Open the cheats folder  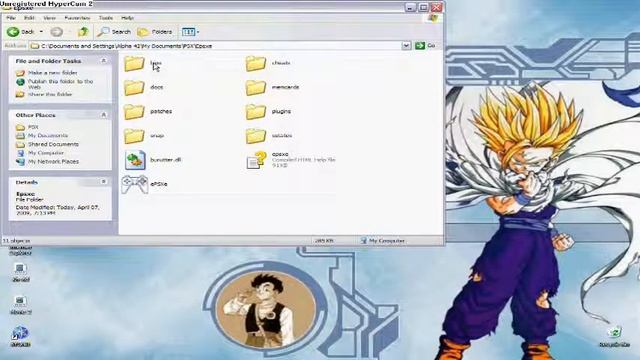click(256, 63)
